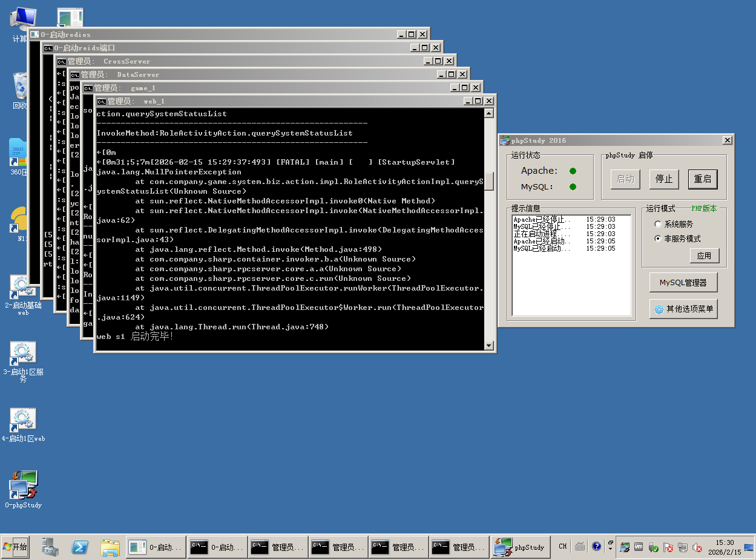
Task: Switch to phpStudy in the taskbar
Action: tap(521, 547)
